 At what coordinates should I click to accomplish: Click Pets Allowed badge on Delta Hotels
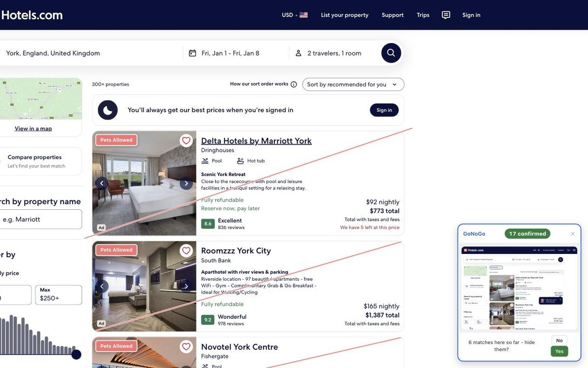tap(116, 140)
